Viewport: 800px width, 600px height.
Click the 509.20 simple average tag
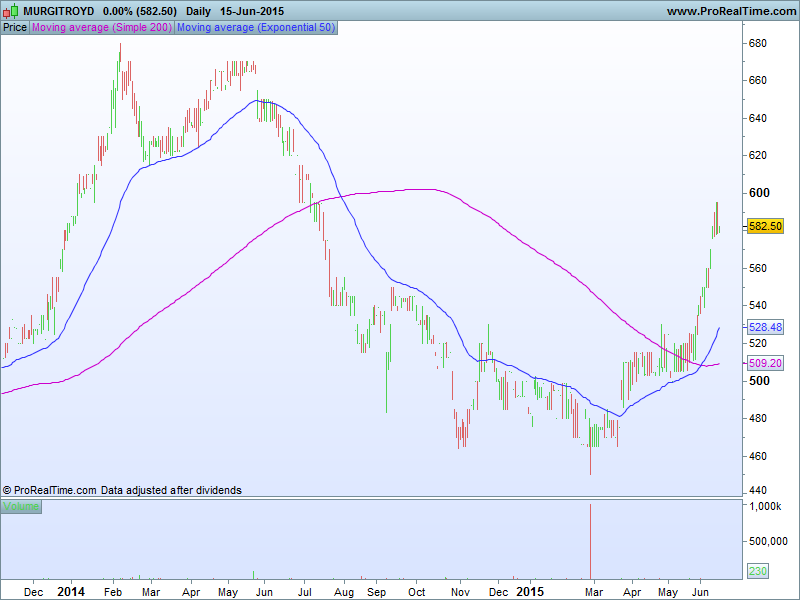coord(765,364)
